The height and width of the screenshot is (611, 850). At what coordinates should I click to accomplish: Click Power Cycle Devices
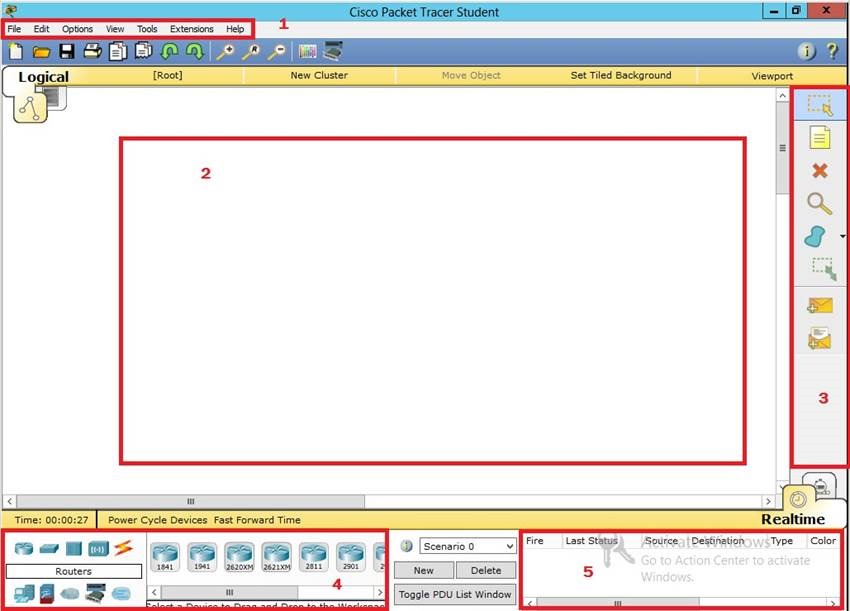pos(157,520)
